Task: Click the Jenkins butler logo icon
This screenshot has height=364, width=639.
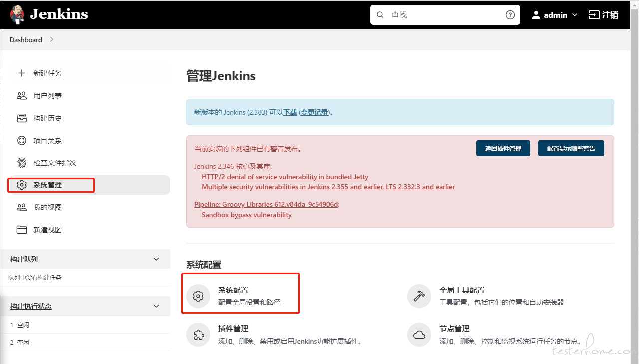Action: (17, 15)
